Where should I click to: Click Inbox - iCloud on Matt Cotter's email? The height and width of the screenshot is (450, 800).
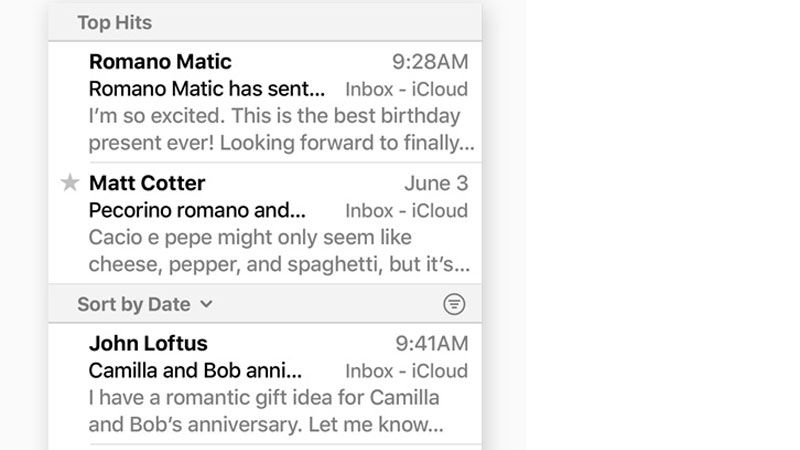click(x=407, y=211)
